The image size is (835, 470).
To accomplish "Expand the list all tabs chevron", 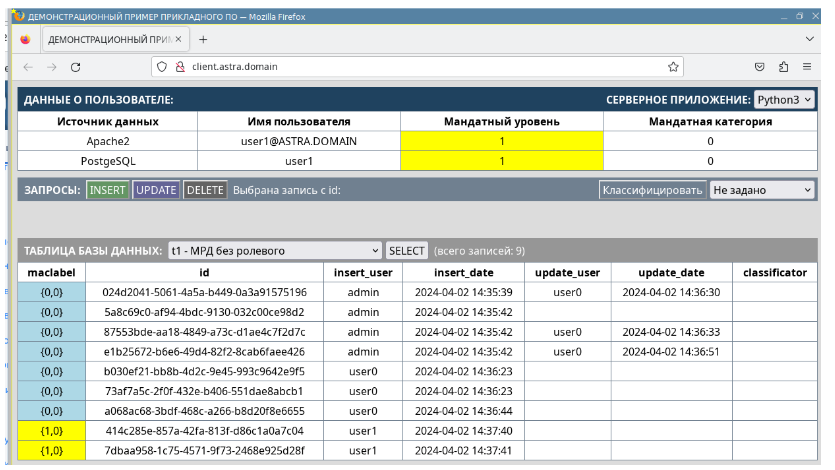I will click(809, 39).
